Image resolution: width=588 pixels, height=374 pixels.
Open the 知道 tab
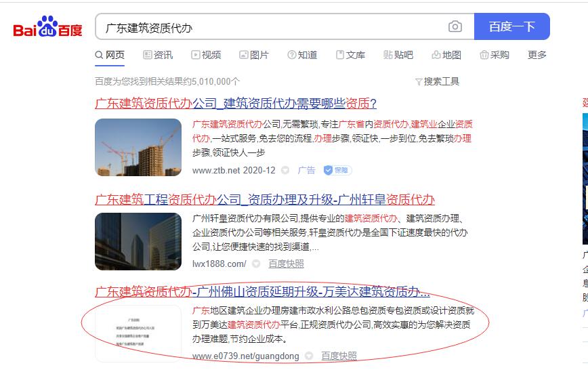point(302,55)
